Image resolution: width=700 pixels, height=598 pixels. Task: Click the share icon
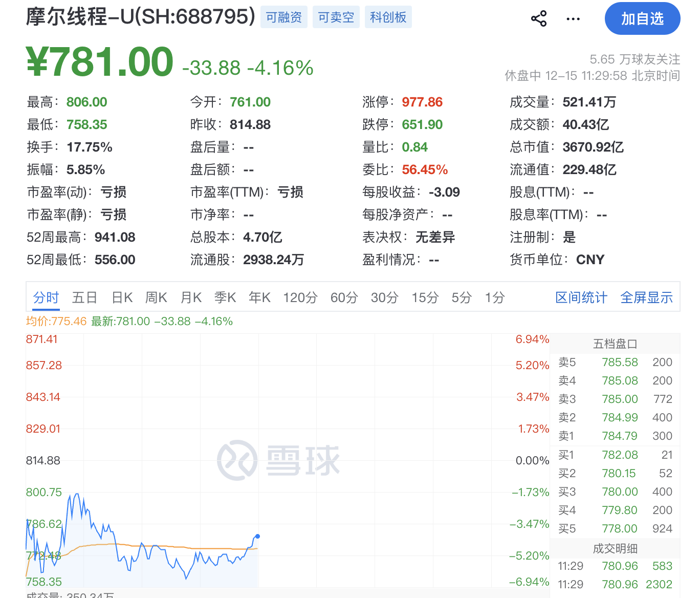pyautogui.click(x=538, y=18)
